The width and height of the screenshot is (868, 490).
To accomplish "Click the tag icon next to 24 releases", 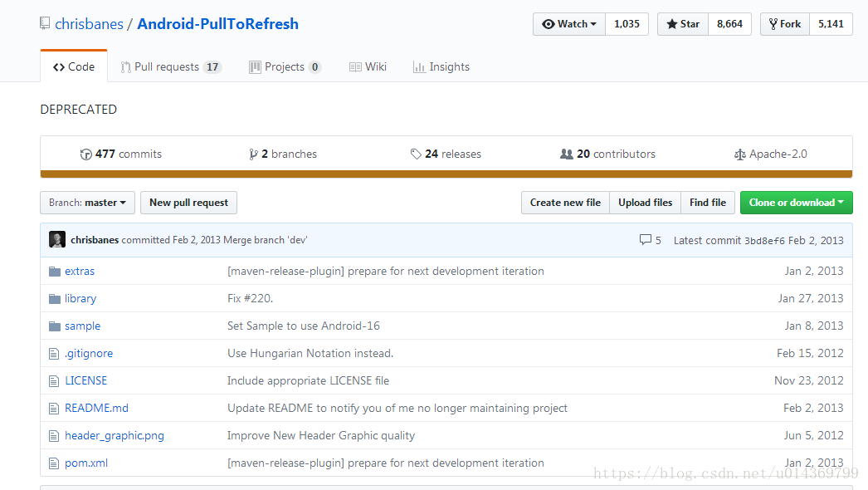I will [416, 154].
